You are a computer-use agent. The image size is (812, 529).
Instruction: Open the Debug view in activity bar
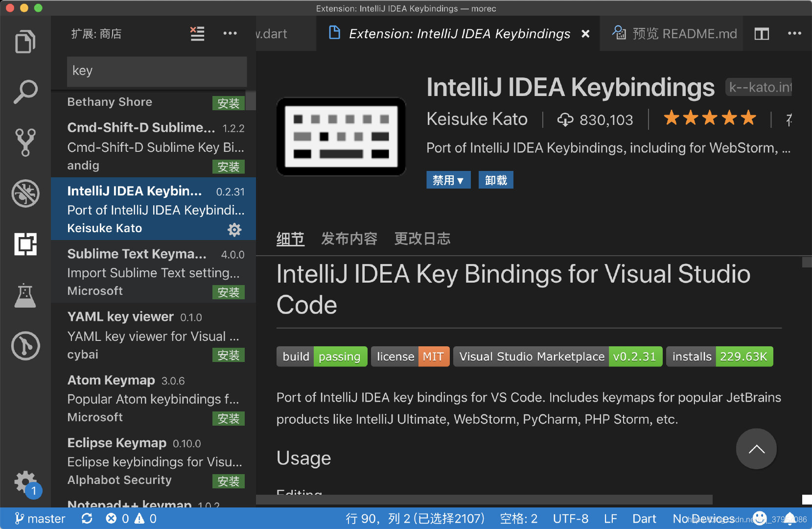[x=25, y=193]
